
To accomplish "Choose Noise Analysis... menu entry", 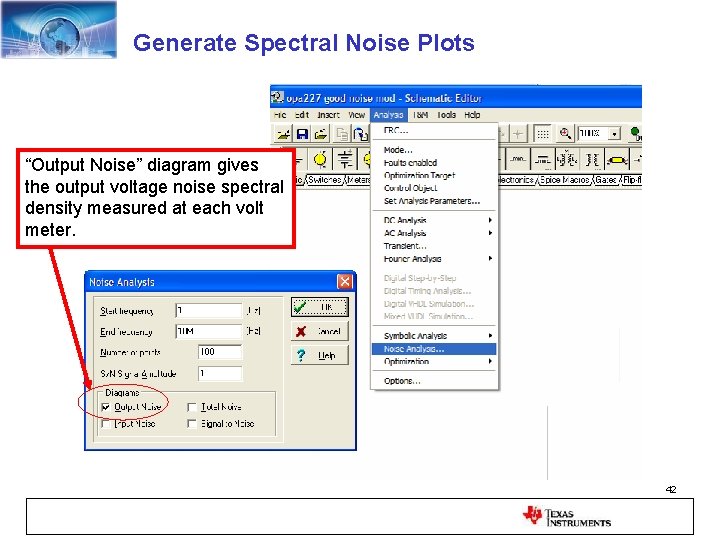I will pyautogui.click(x=434, y=349).
